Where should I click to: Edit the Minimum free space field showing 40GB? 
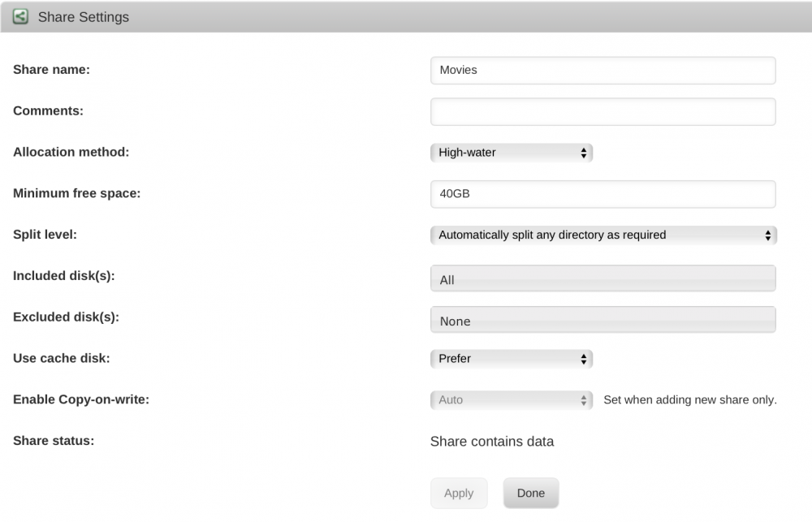603,194
